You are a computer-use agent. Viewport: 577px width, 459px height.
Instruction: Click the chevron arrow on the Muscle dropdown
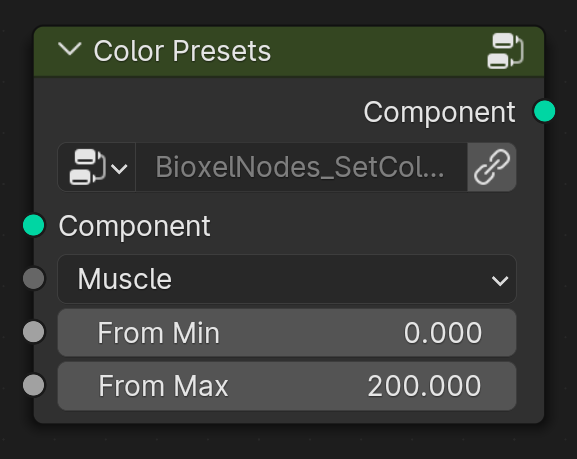[x=500, y=281]
